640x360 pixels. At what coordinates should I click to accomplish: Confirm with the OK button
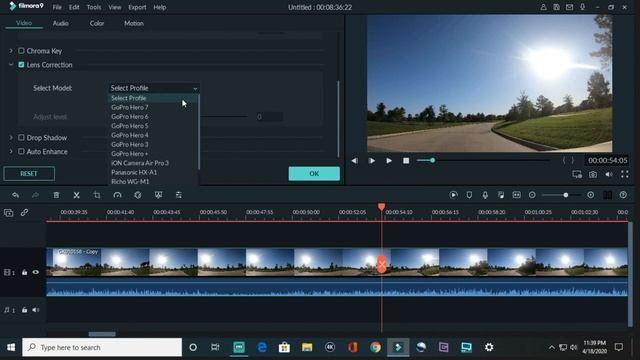pyautogui.click(x=314, y=173)
